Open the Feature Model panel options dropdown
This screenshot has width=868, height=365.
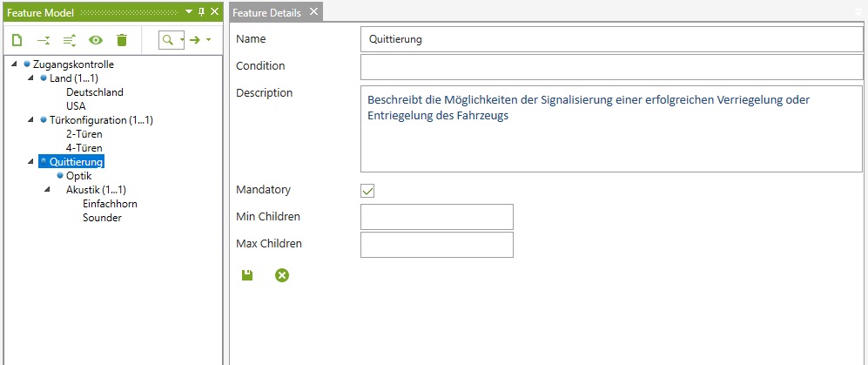[x=189, y=12]
